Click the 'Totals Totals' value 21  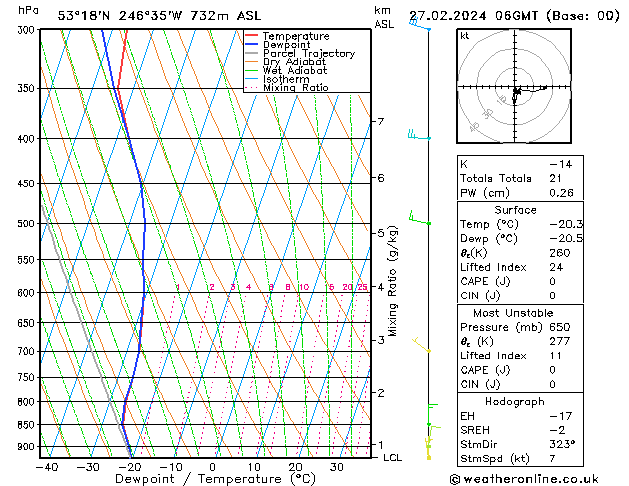pos(556,178)
